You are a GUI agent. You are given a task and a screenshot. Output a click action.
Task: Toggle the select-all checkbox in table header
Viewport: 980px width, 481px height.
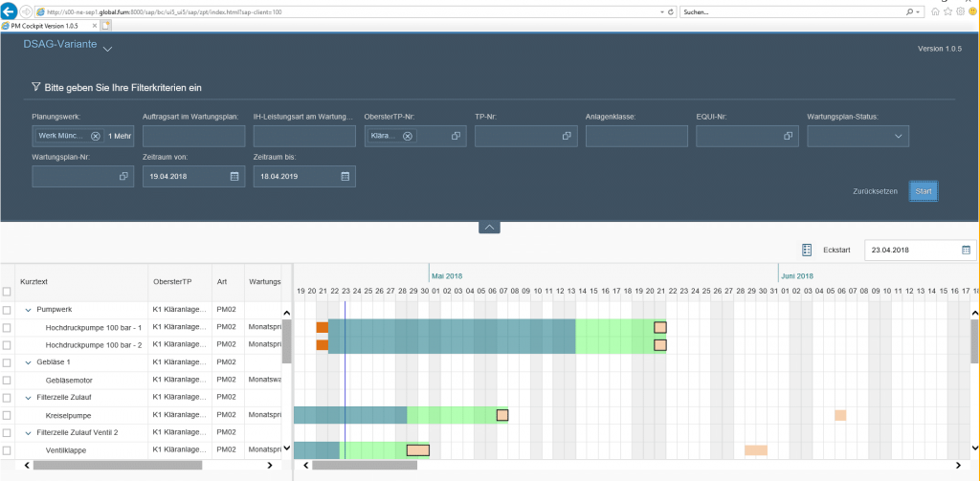coord(8,293)
